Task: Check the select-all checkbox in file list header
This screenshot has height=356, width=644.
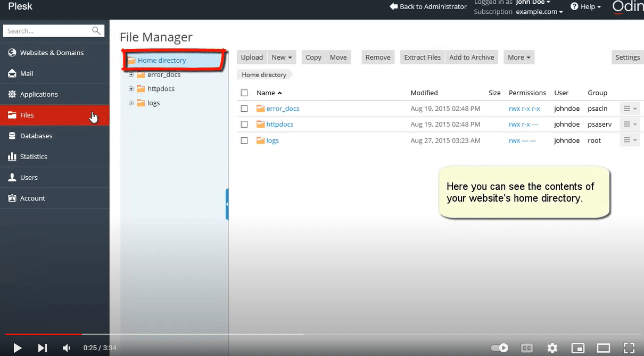Action: point(244,93)
